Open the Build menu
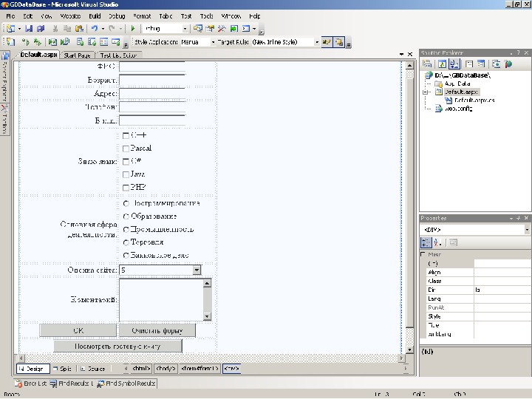Screen dimensions: 532x399 (95, 16)
